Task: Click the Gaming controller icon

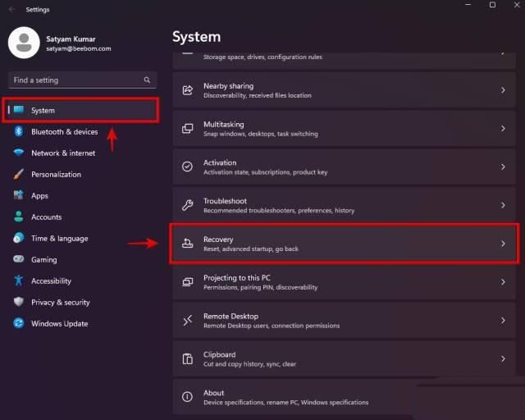Action: pos(18,259)
